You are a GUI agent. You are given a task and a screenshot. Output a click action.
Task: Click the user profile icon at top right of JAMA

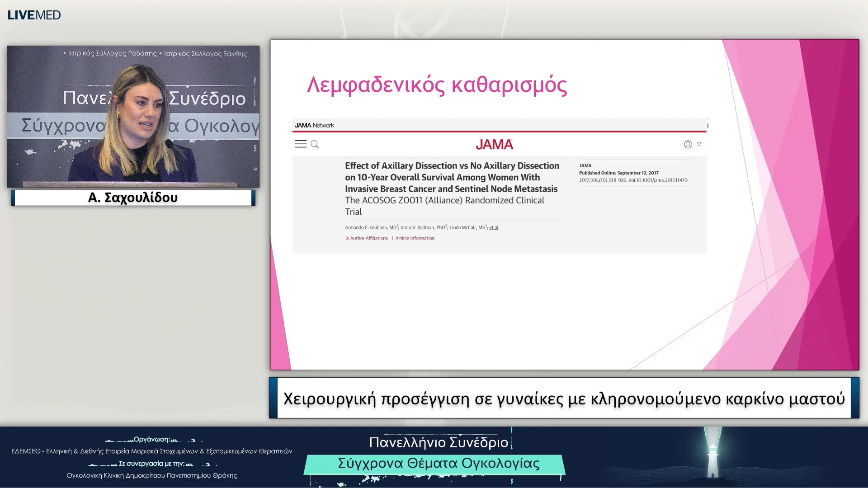point(687,144)
